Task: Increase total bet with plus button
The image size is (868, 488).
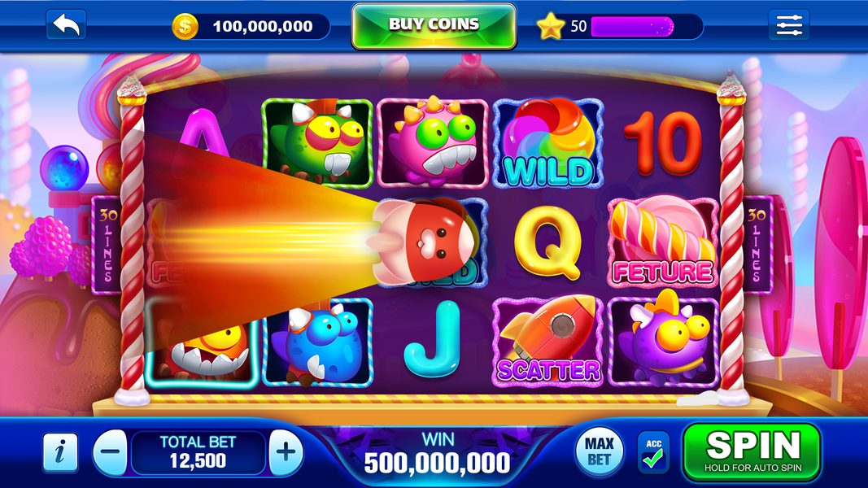Action: pos(286,452)
